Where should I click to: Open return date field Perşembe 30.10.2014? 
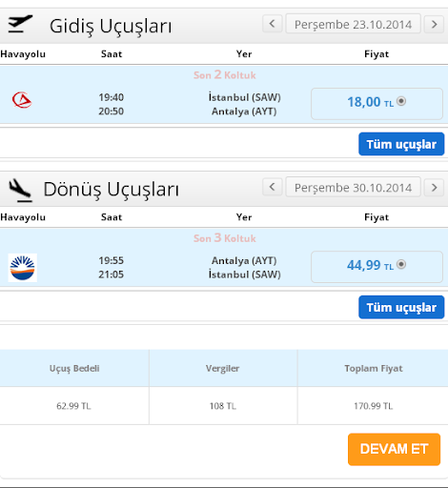coord(353,187)
